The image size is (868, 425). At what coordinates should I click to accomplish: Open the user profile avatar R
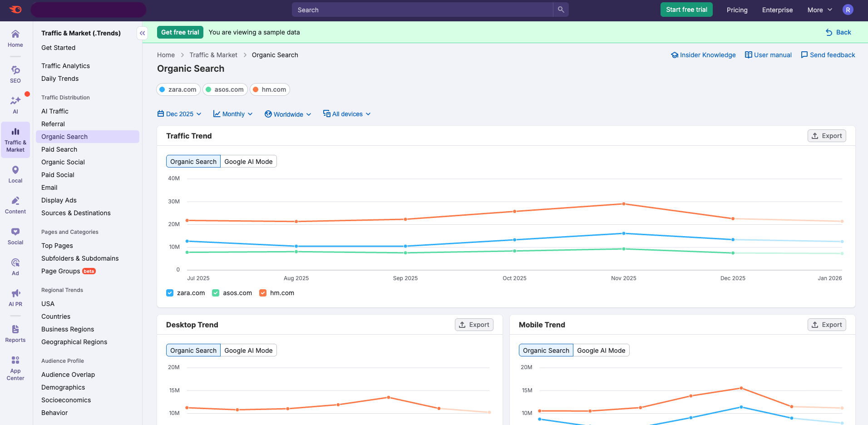[x=848, y=10]
